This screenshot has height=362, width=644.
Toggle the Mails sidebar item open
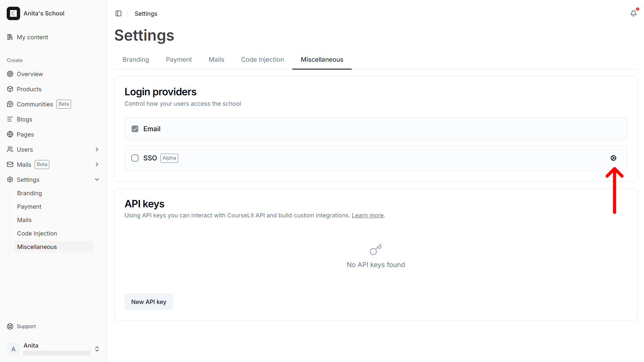[x=97, y=164]
